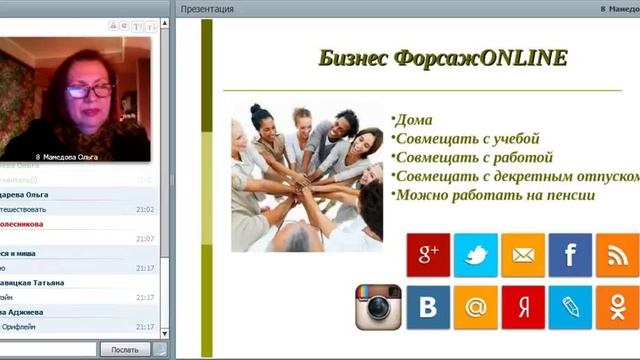640x360 pixels.
Task: Click the icon next to the Послать button
Action: tap(160, 350)
